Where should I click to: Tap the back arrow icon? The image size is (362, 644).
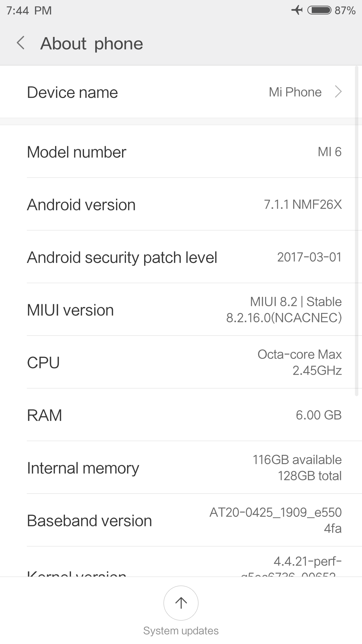click(x=21, y=43)
